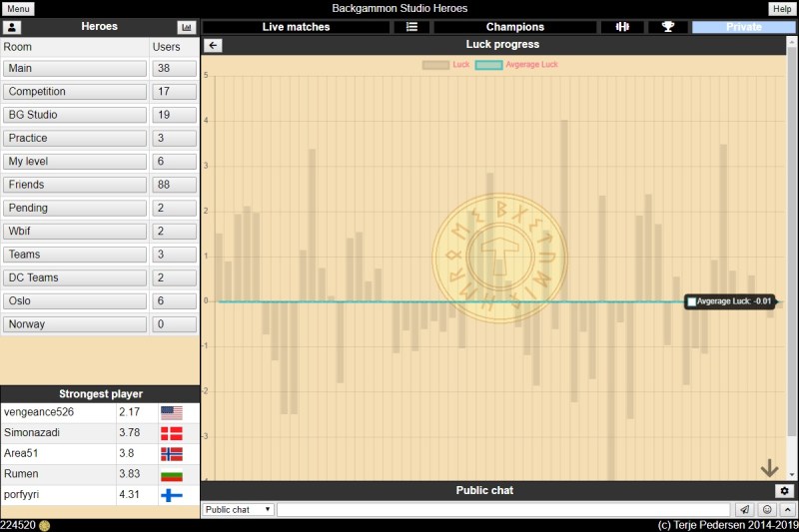The height and width of the screenshot is (532, 799).
Task: Enter the Competition room
Action: [74, 92]
